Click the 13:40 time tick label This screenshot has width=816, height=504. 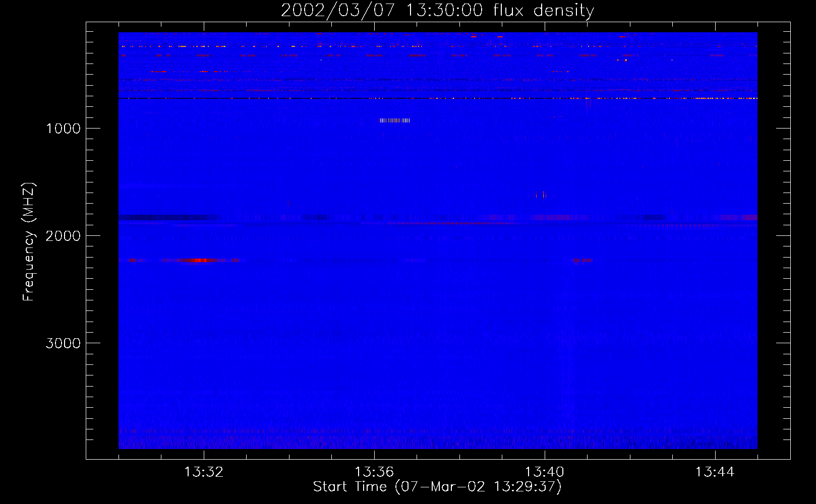point(545,472)
